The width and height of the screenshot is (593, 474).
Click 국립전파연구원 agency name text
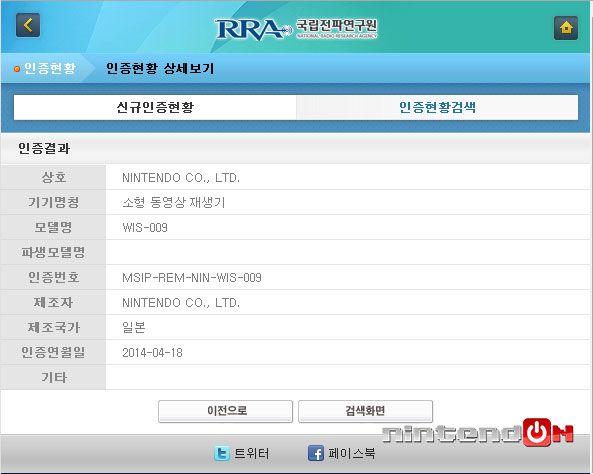(x=336, y=25)
